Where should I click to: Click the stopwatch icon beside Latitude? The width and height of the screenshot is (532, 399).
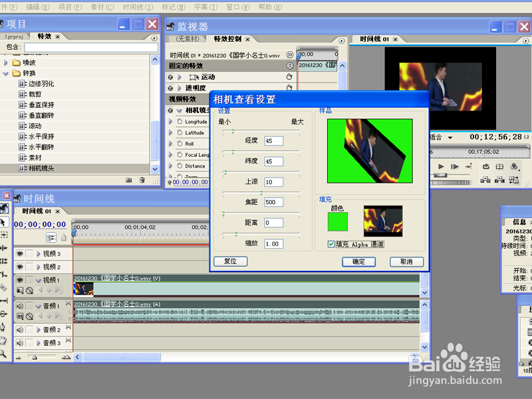pos(180,132)
